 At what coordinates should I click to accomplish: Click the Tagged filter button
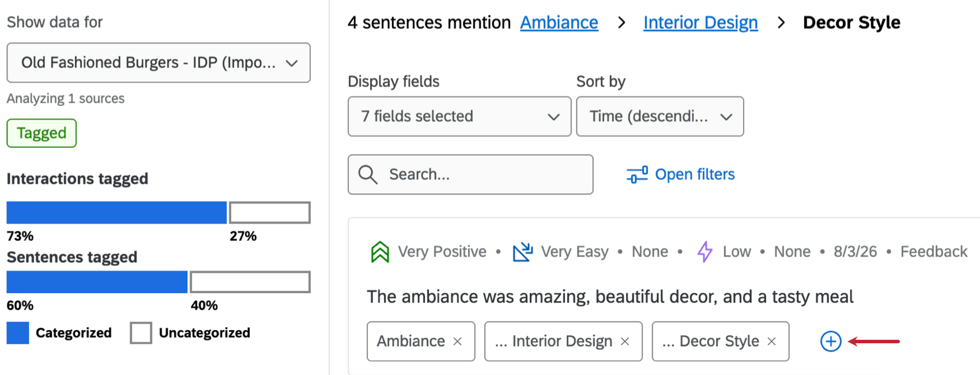42,133
